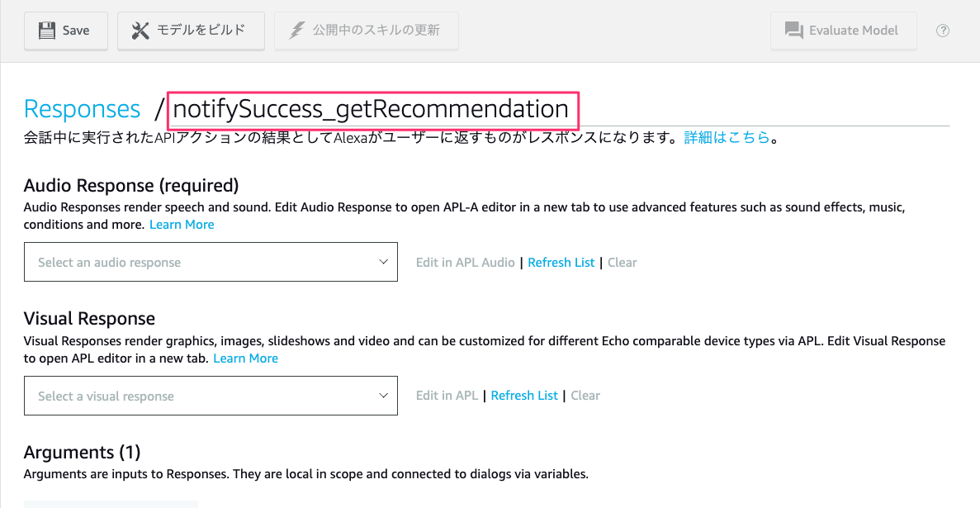Viewport: 980px width, 508px height.
Task: Open Learn More under Visual Response
Action: click(x=246, y=358)
